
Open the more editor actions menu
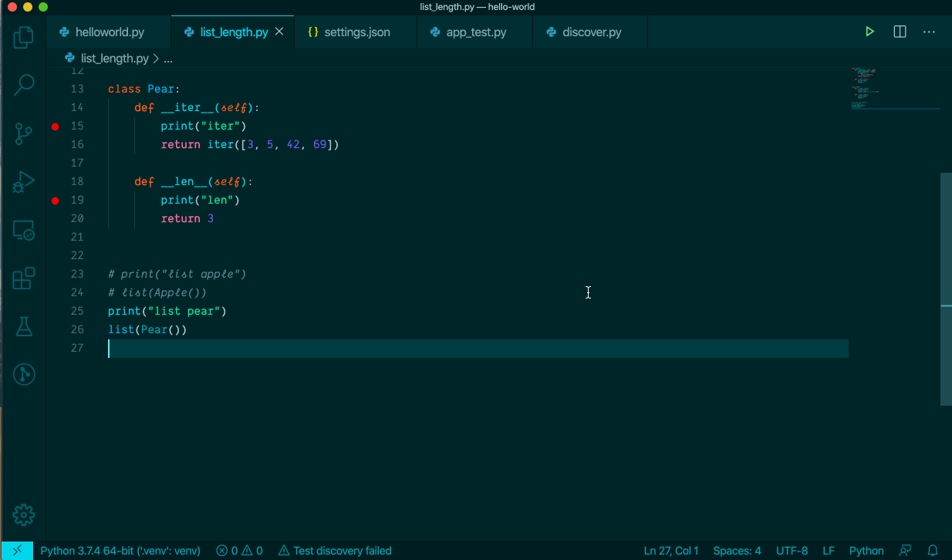(929, 32)
